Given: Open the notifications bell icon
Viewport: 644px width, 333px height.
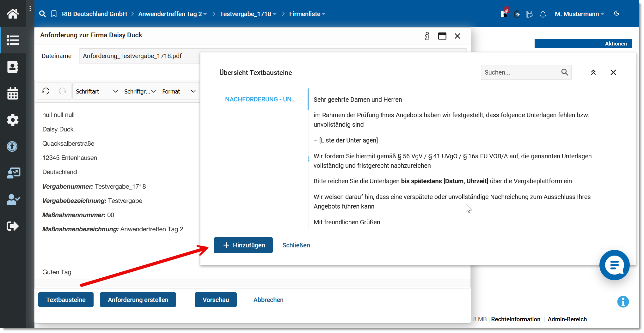Looking at the screenshot, I should [x=543, y=14].
